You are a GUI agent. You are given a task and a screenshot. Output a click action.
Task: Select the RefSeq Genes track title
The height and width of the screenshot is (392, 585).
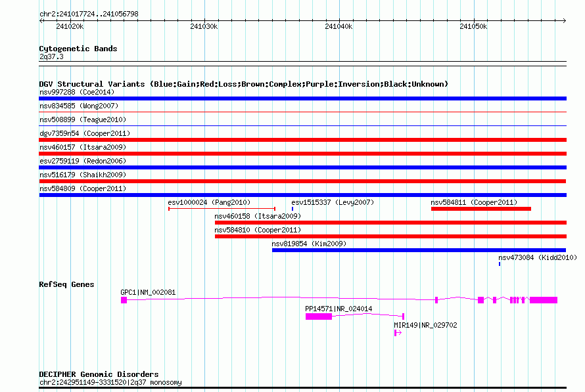click(x=66, y=284)
